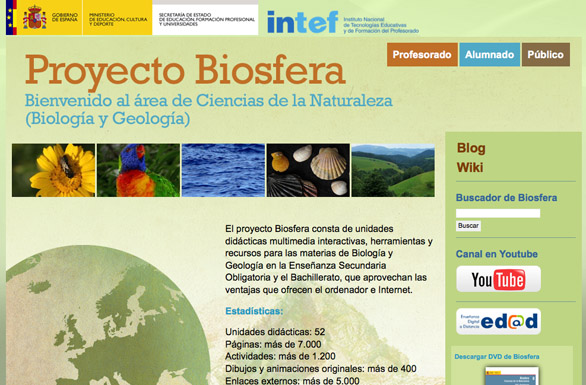Screen dimensions: 586x385
Task: Click the text 'Unidades didácticas: 52'
Action: [275, 332]
